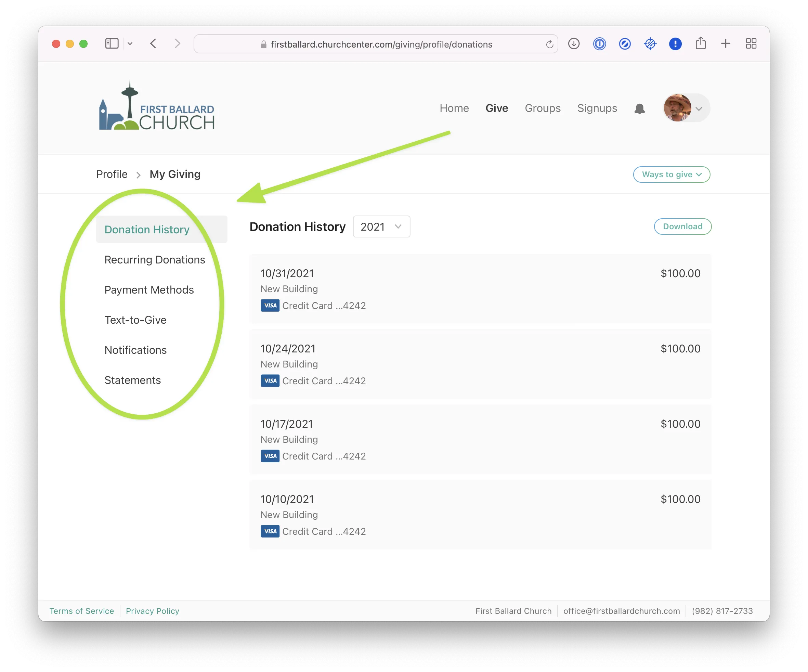Image resolution: width=808 pixels, height=672 pixels.
Task: Expand the Ways to give menu
Action: (671, 175)
